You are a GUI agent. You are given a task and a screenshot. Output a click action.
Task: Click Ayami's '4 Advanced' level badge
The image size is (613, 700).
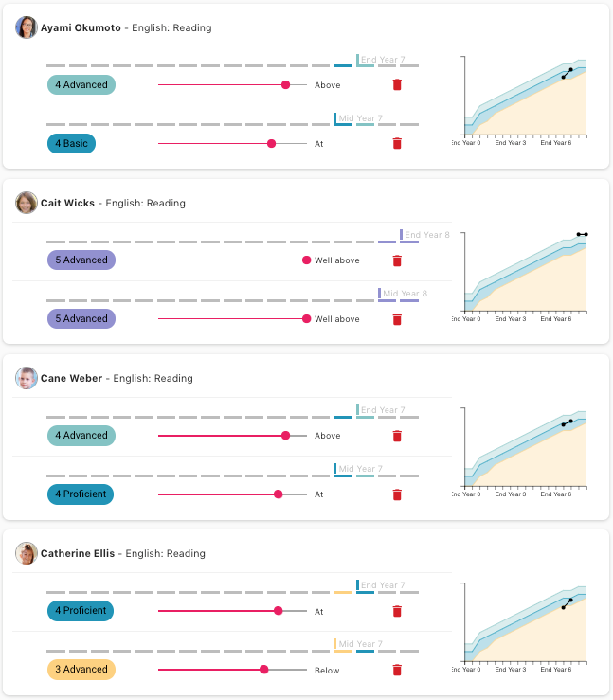(x=81, y=85)
